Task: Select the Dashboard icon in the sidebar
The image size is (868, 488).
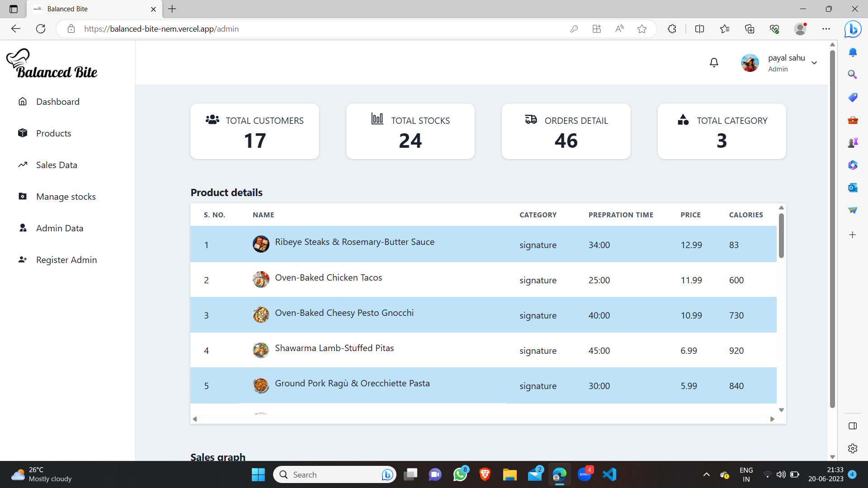Action: 22,101
